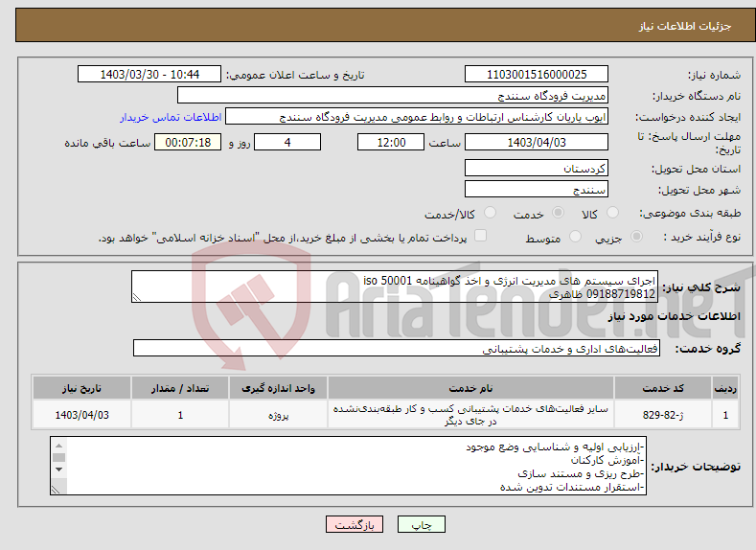Image resolution: width=756 pixels, height=550 pixels.
Task: Open the اطلاعات تماس خریدار link
Action: (171, 117)
